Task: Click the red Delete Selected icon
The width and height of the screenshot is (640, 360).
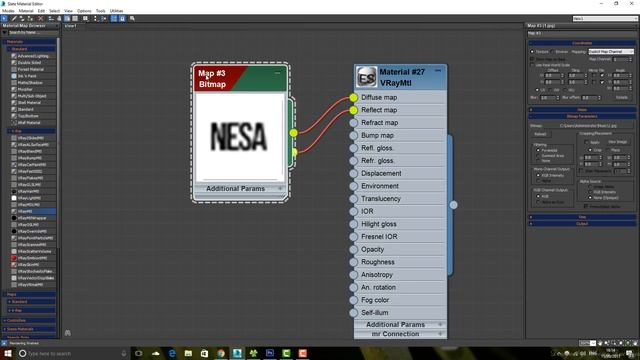Action: click(x=40, y=18)
